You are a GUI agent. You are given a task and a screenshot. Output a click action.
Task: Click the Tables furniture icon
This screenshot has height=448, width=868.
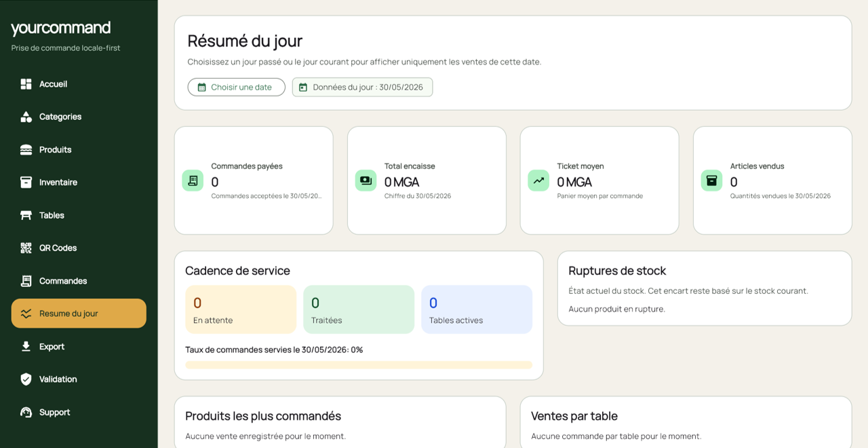pos(26,215)
